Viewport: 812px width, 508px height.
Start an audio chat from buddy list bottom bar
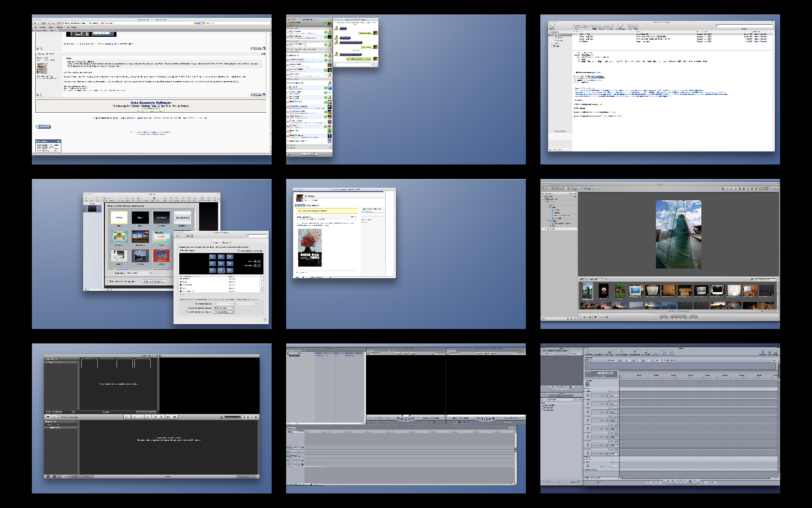(x=307, y=154)
